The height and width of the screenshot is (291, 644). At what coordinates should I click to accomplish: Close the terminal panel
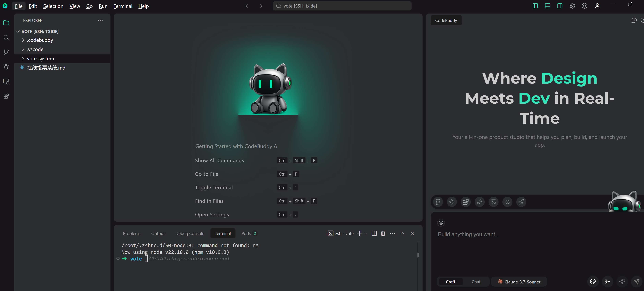[x=412, y=233]
